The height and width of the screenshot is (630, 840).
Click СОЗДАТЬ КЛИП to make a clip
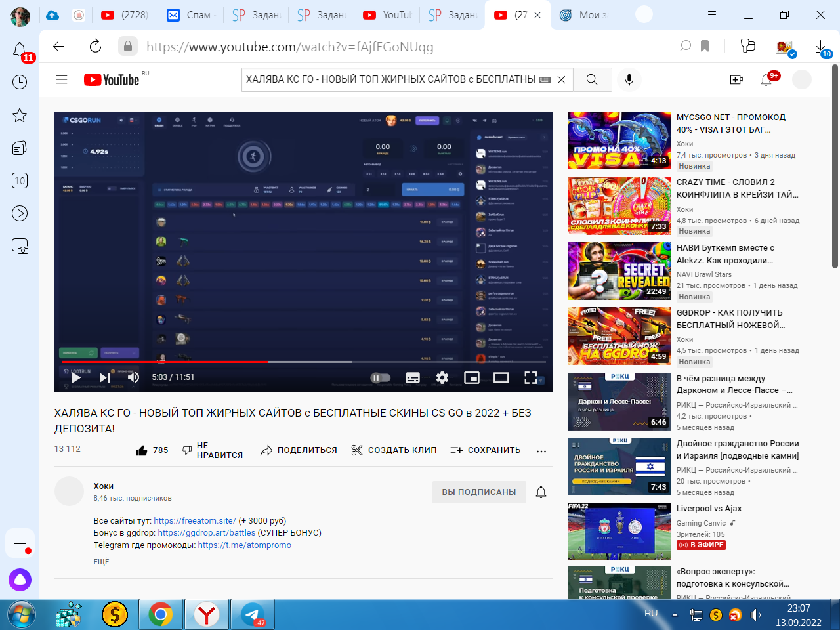[394, 450]
